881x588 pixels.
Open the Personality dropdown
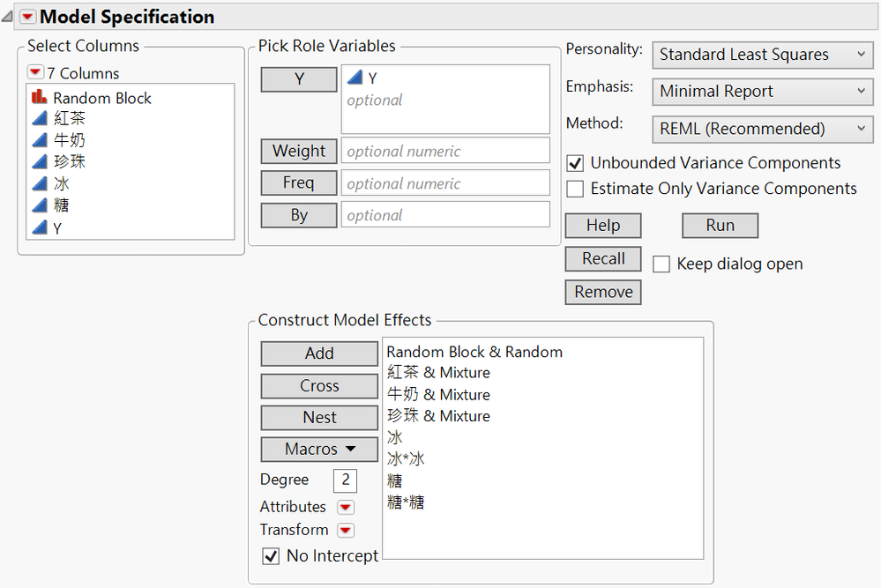(762, 55)
